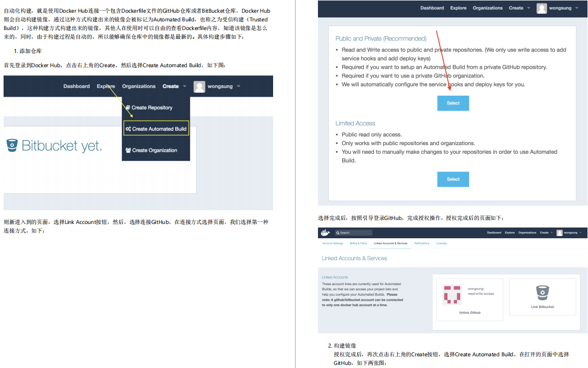Switch to the Licenses tab
Screen dimensions: 588x368
(441, 244)
